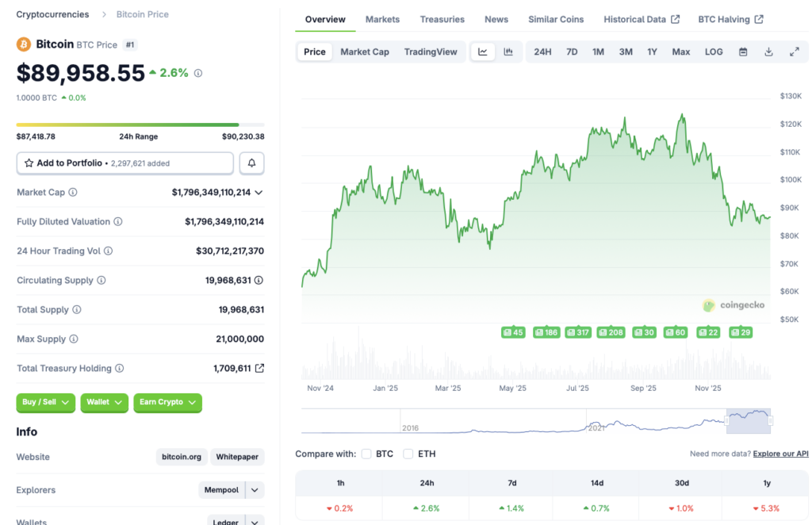
Task: Click the download chart icon
Action: tap(768, 51)
